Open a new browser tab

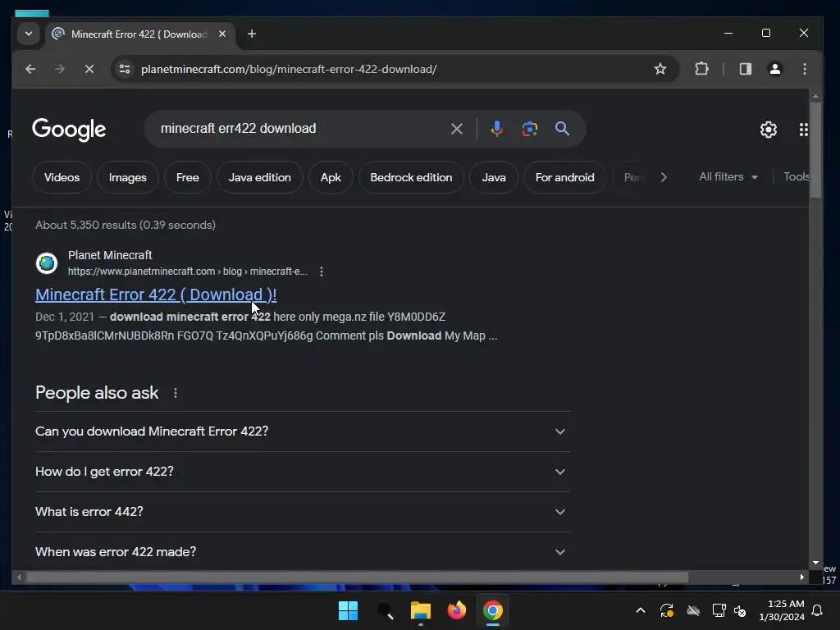(x=251, y=34)
